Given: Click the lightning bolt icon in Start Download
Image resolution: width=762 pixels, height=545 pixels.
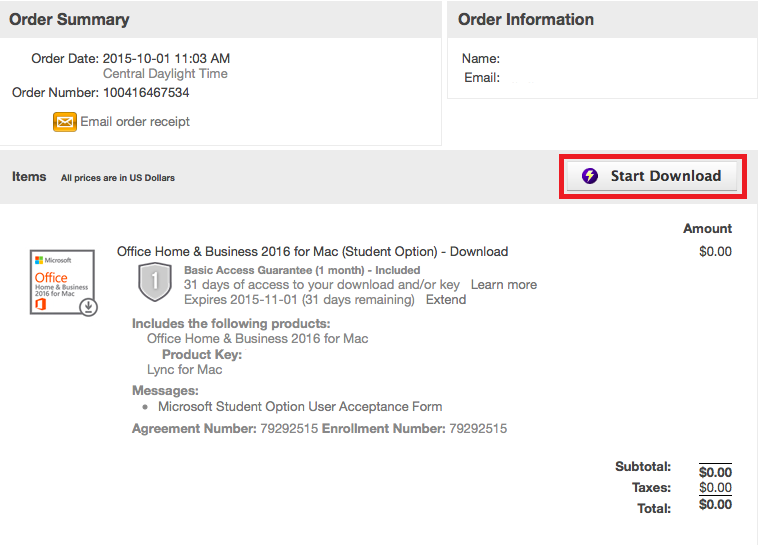Looking at the screenshot, I should (590, 176).
